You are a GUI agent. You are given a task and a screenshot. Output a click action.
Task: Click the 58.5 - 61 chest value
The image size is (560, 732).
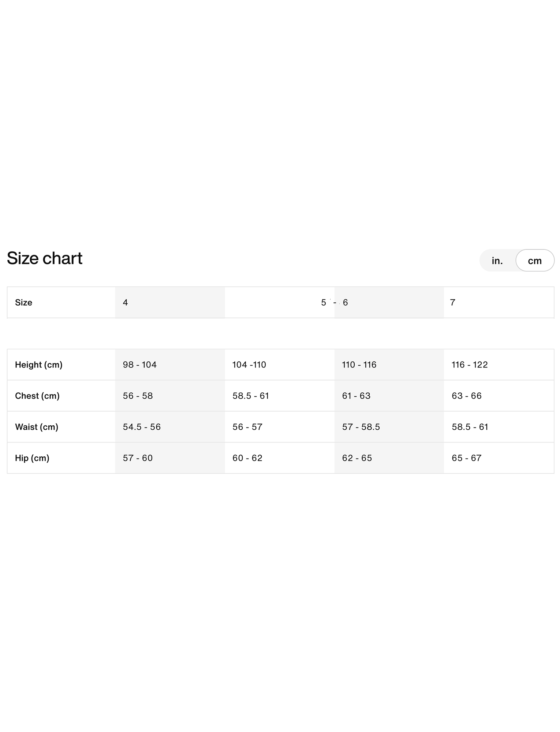[x=250, y=396]
